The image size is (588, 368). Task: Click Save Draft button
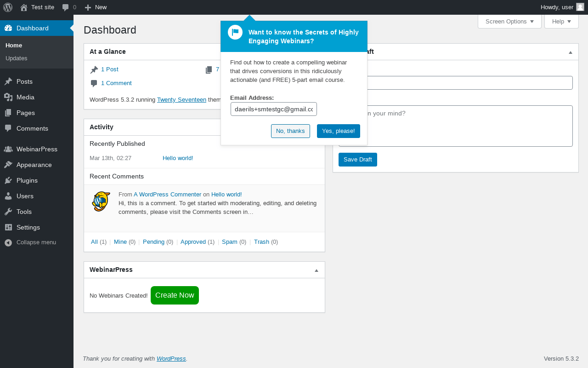pyautogui.click(x=358, y=160)
